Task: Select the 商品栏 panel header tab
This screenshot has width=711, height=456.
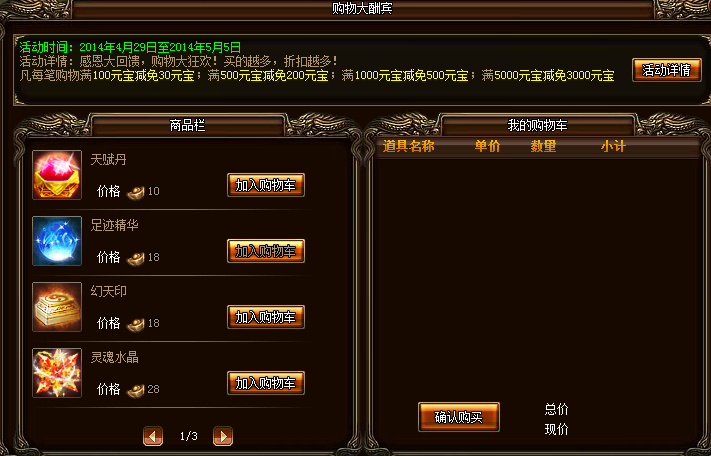Action: [x=187, y=125]
